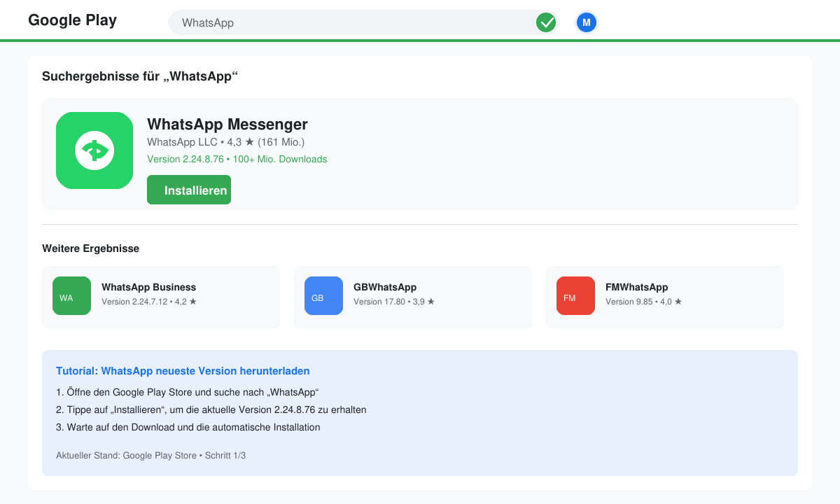Click the WhatsApp Messenger app icon

[94, 150]
